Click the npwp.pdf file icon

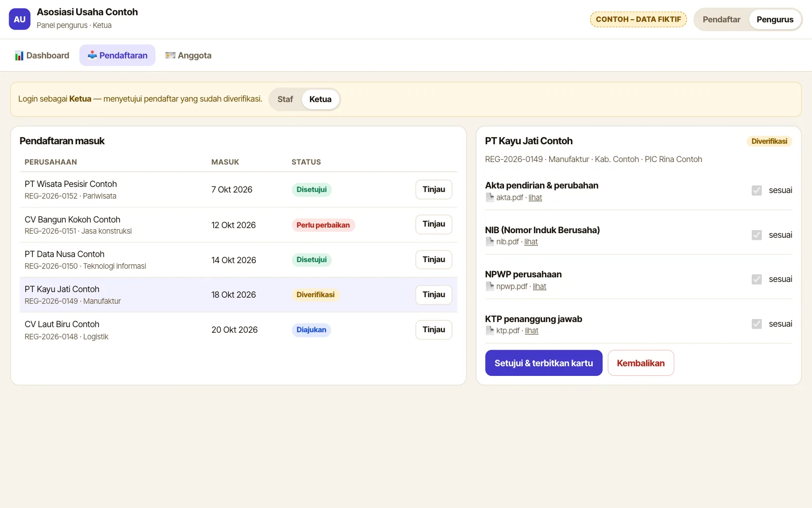(490, 287)
